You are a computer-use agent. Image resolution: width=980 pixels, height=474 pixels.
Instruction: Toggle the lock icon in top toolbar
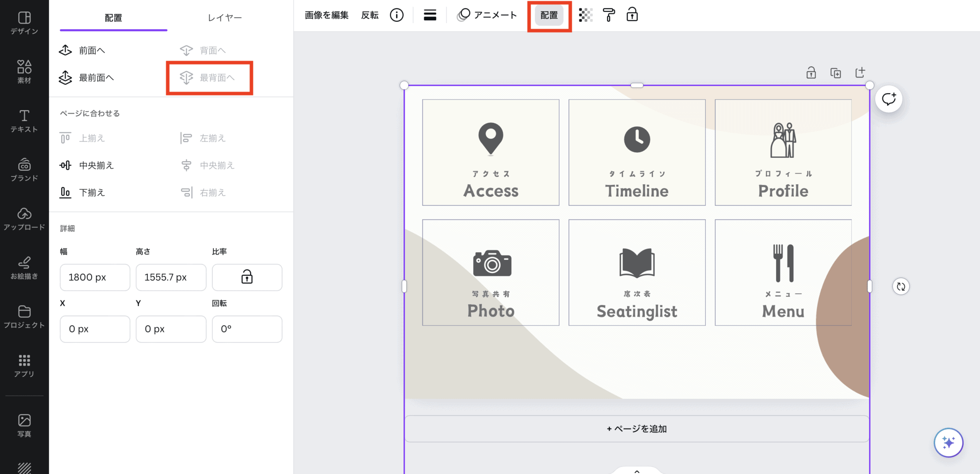[632, 15]
